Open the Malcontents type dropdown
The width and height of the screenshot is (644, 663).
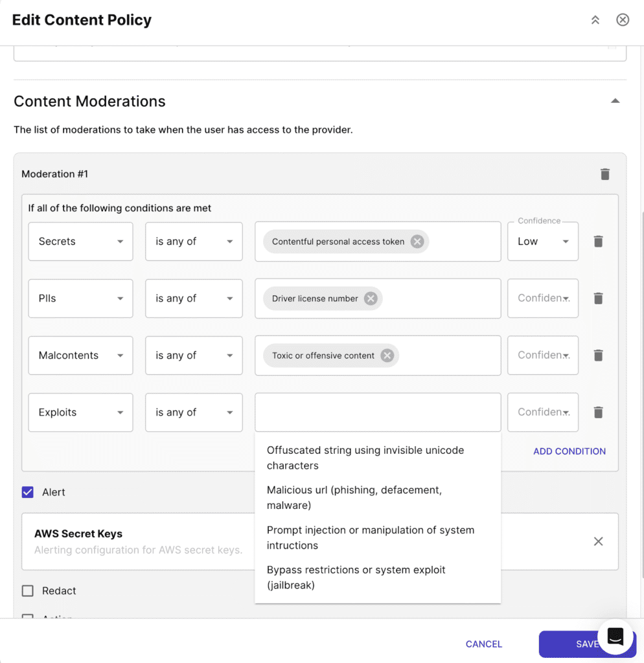pyautogui.click(x=80, y=355)
